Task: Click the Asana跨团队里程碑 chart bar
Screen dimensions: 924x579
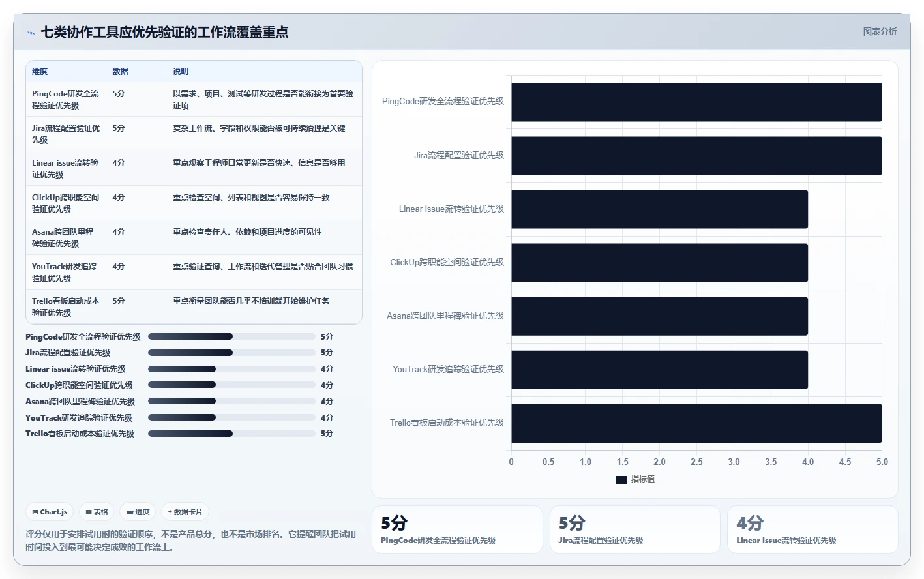Action: [659, 316]
